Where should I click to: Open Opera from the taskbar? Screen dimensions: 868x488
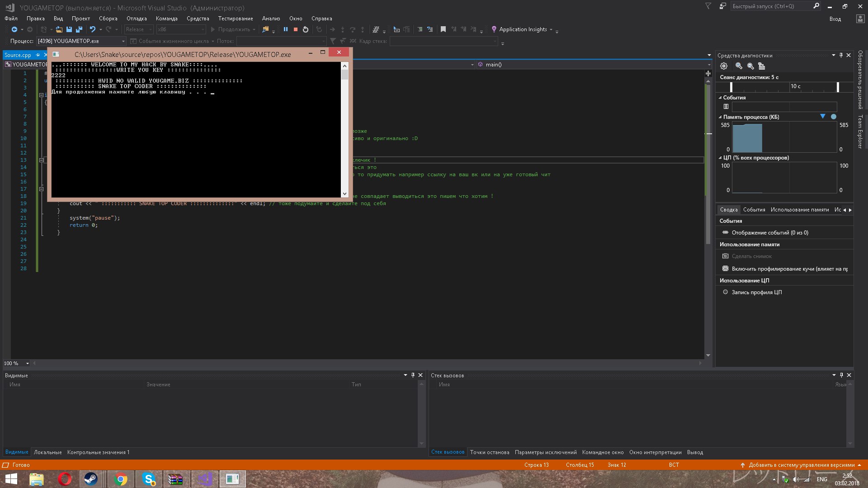coord(64,479)
